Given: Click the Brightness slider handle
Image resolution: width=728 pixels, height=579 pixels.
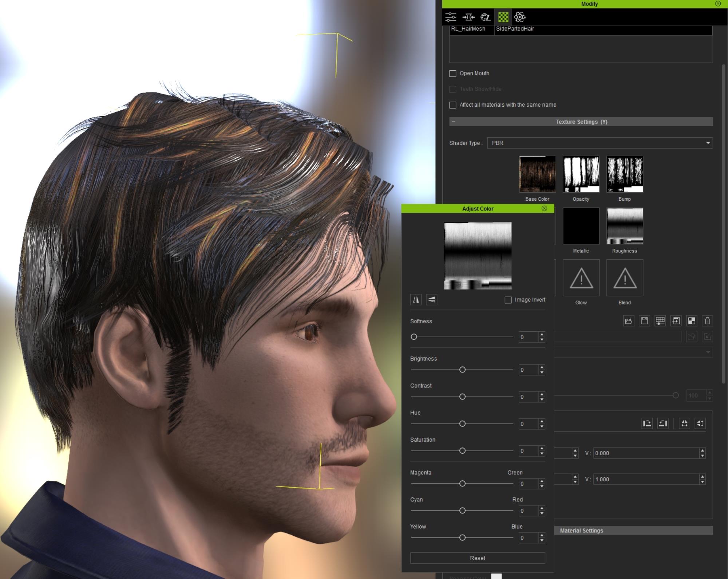Looking at the screenshot, I should coord(462,370).
